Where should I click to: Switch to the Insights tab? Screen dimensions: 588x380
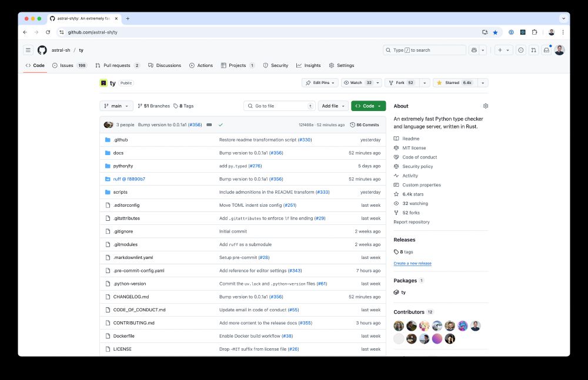click(x=309, y=66)
